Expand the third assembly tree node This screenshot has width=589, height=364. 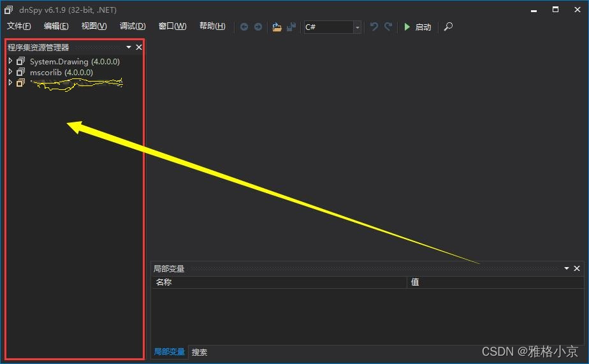point(10,82)
